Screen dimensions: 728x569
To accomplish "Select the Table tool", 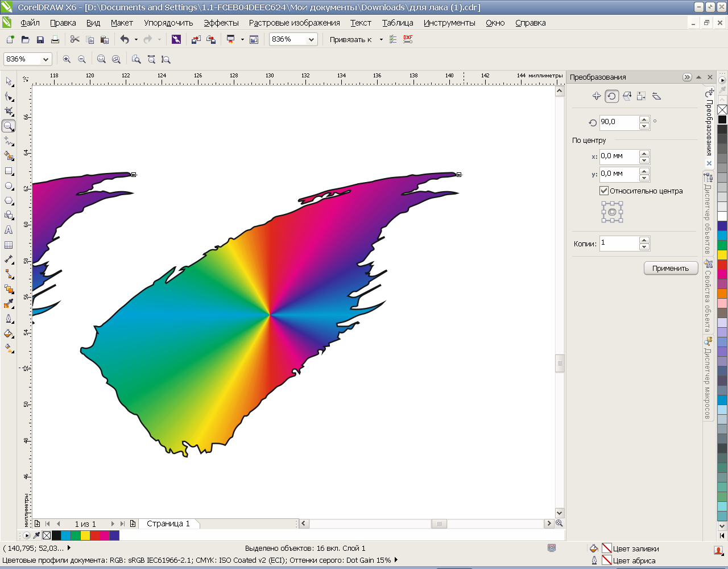I will [9, 245].
